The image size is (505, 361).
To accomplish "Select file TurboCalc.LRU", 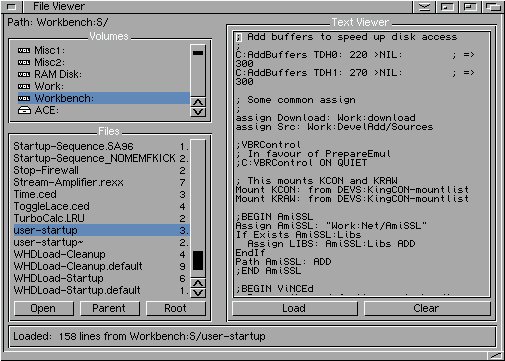I will (101, 218).
